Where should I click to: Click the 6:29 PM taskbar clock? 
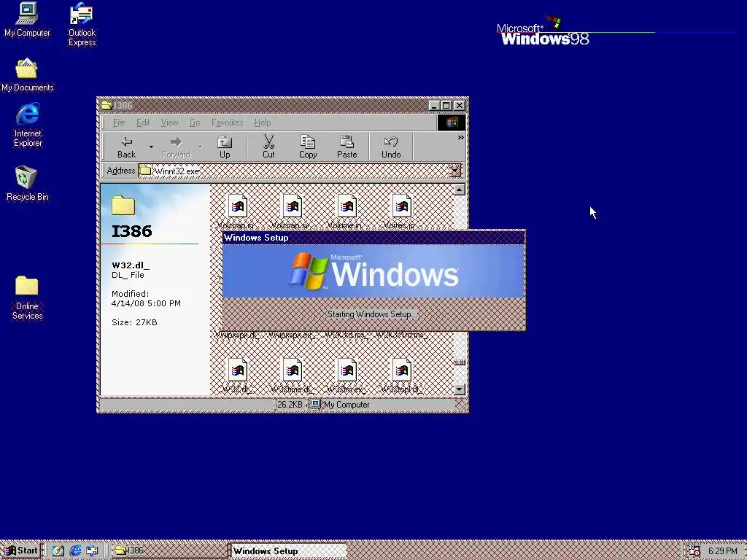tap(723, 551)
